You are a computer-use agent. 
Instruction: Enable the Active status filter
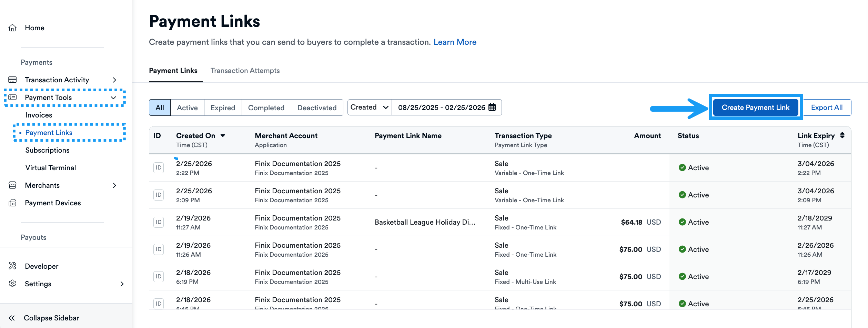(x=187, y=107)
